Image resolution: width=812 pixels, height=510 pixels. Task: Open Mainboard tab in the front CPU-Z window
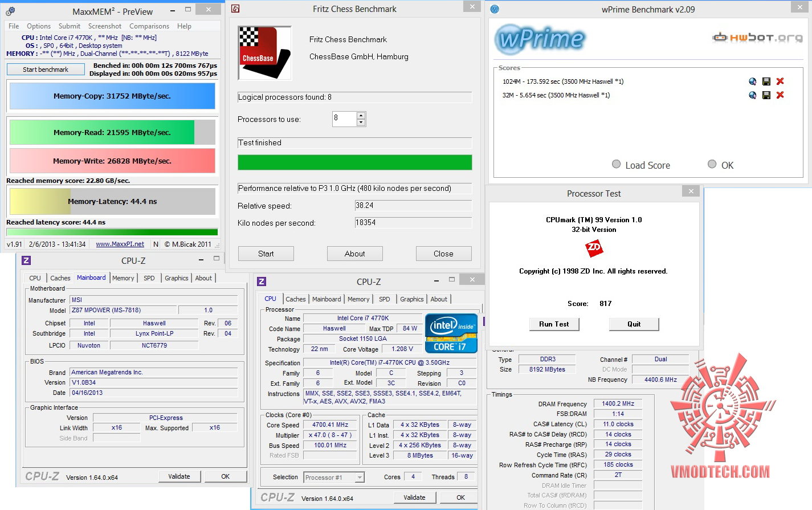pos(327,299)
